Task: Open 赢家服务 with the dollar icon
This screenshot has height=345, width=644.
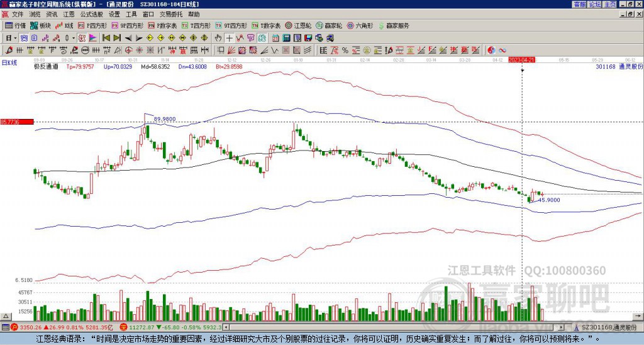Action: click(394, 25)
